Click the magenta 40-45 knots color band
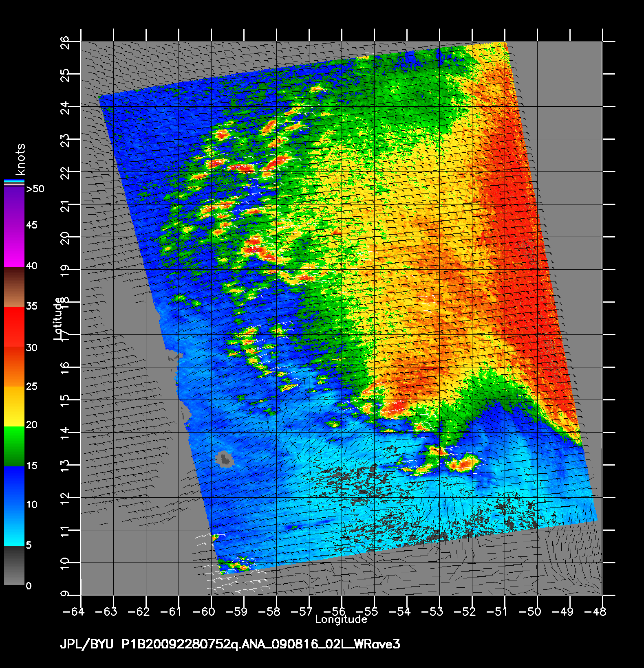This screenshot has width=644, height=668. (14, 246)
